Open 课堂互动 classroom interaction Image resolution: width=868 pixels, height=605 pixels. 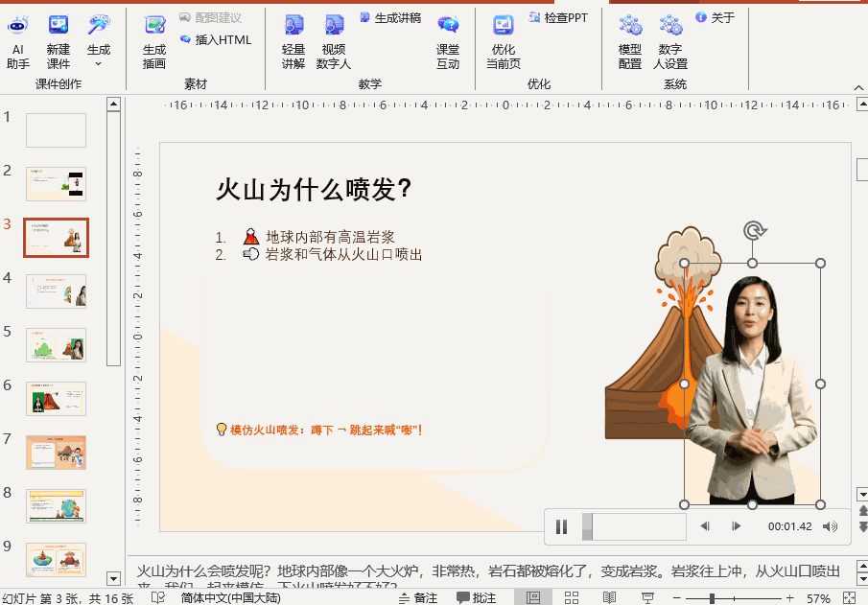tap(448, 42)
